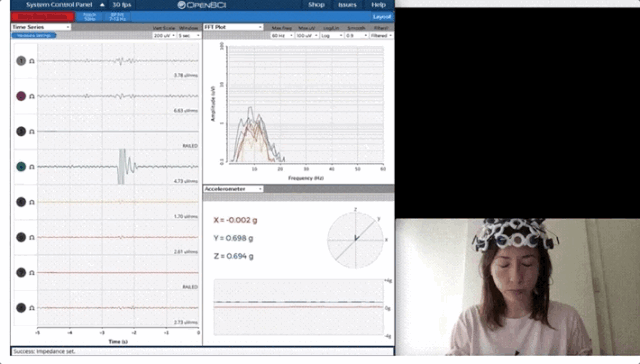Image resolution: width=640 pixels, height=364 pixels.
Task: Click impedance ohm icon for channel 1
Action: click(x=32, y=61)
